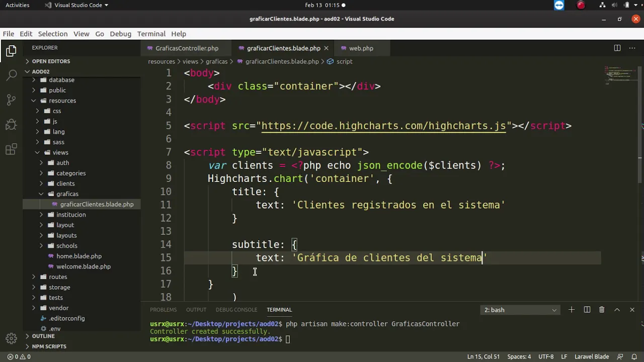Viewport: 644px width, 362px height.
Task: Open the Debug menu
Action: (120, 34)
